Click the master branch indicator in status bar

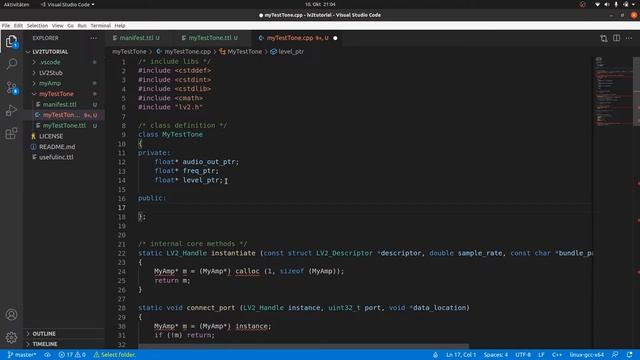tap(22, 355)
